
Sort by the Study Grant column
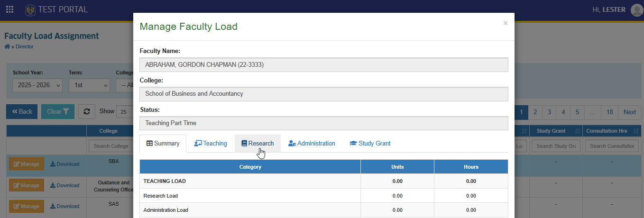pos(556,131)
